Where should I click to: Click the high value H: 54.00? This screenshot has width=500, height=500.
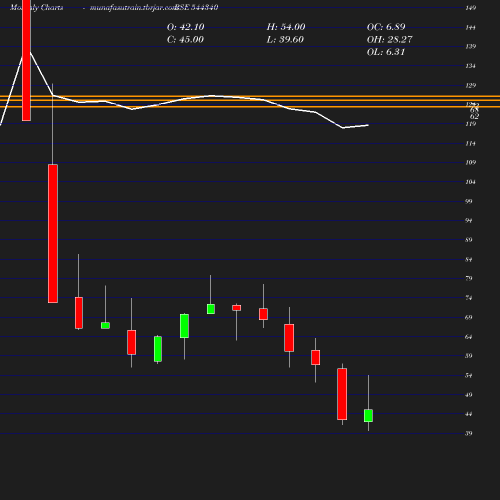(x=286, y=27)
